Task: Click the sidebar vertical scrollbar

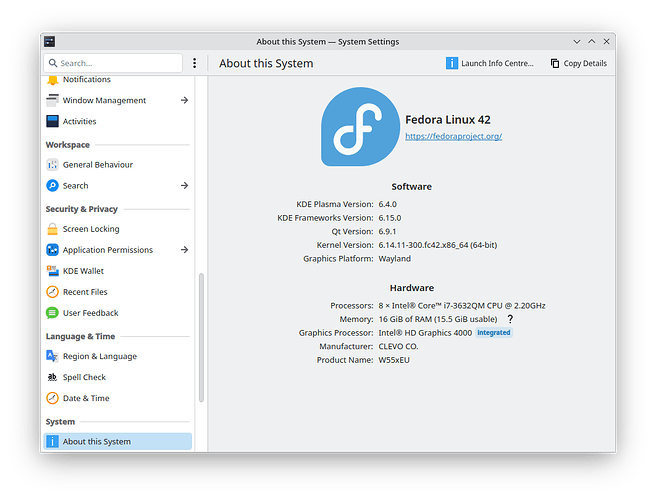Action: pos(201,338)
